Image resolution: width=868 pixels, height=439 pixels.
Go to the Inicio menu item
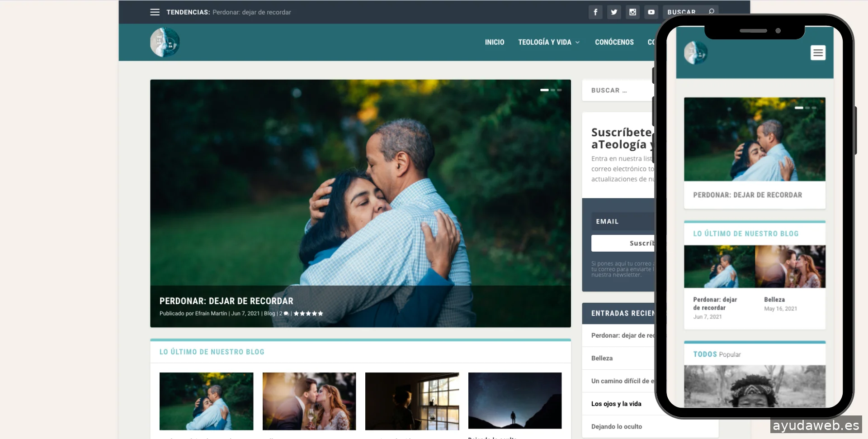[x=494, y=42]
